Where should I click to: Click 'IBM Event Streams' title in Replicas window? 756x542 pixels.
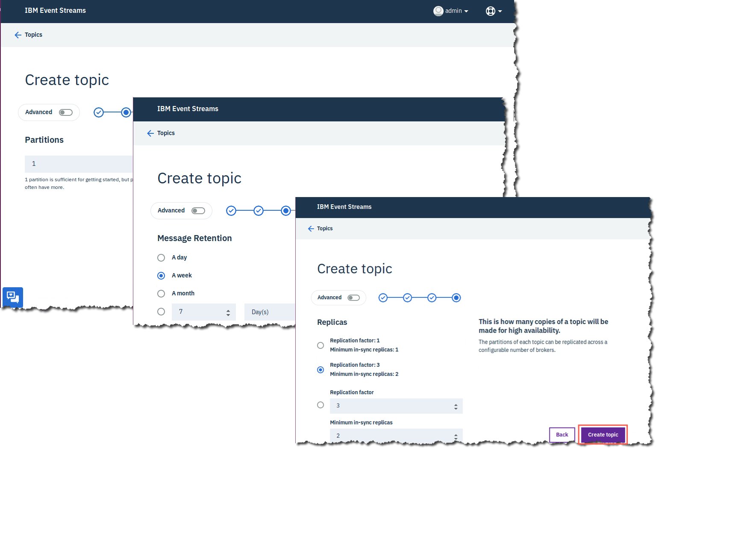344,207
